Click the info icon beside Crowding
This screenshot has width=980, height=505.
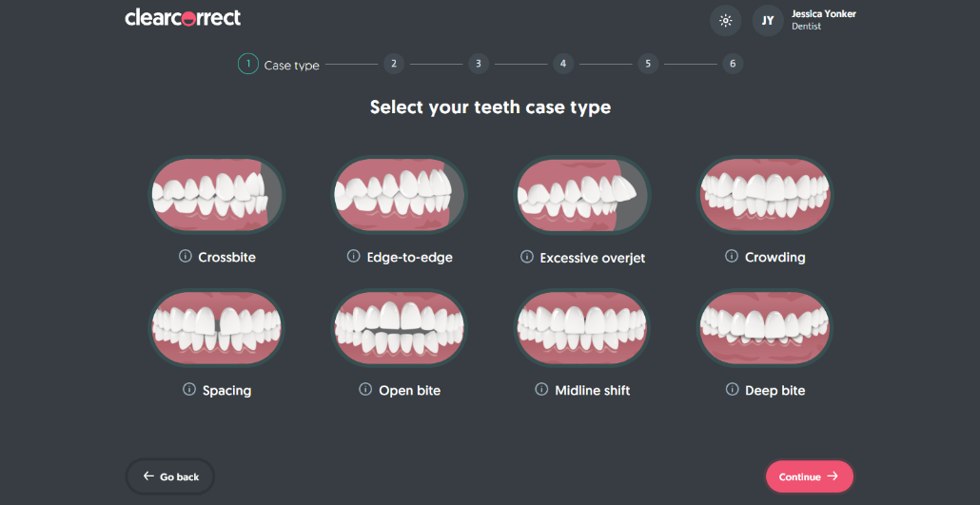point(732,257)
